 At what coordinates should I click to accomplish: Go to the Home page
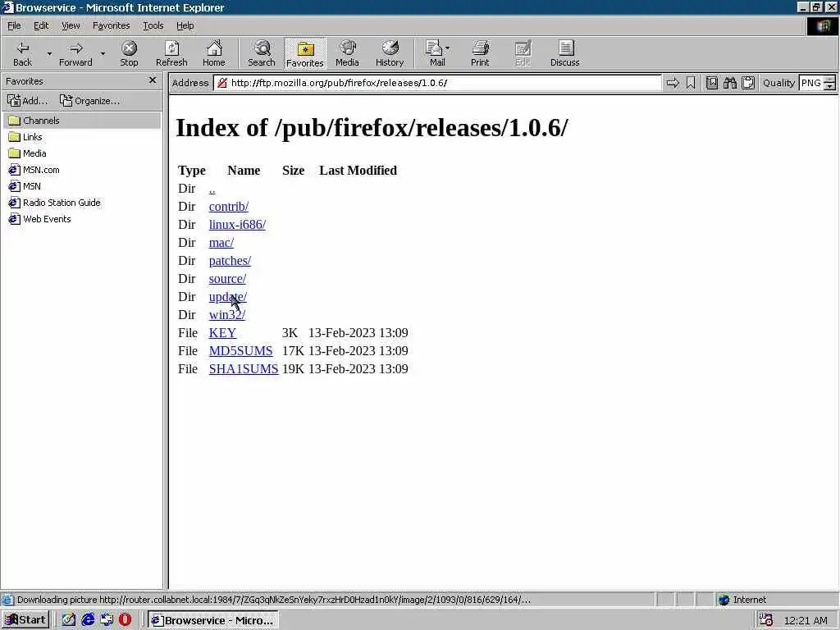pos(214,53)
